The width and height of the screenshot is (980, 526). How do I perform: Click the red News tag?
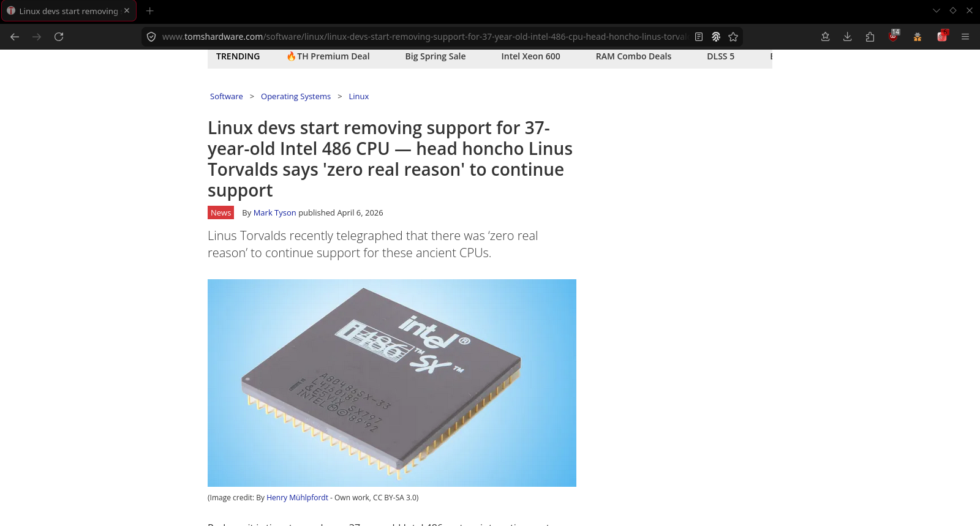tap(221, 212)
